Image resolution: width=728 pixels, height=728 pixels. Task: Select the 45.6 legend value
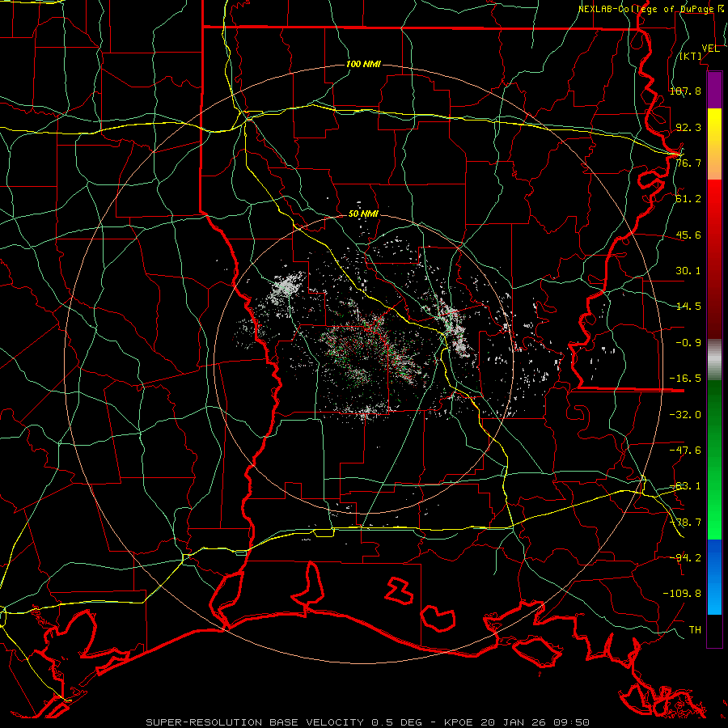688,235
